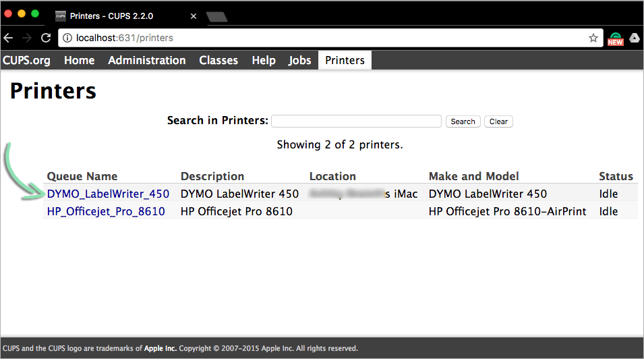View the Jobs page
The image size is (644, 359).
pos(299,60)
